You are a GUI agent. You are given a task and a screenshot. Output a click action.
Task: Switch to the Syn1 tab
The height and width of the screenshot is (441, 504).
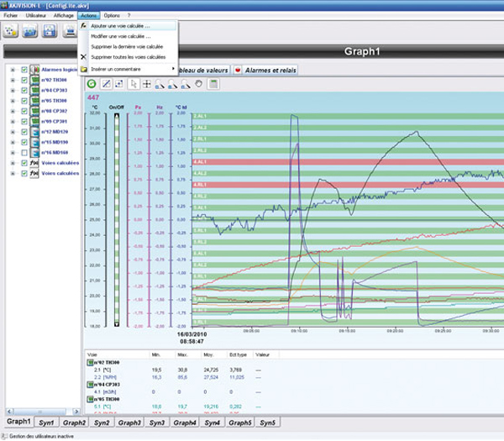46,423
